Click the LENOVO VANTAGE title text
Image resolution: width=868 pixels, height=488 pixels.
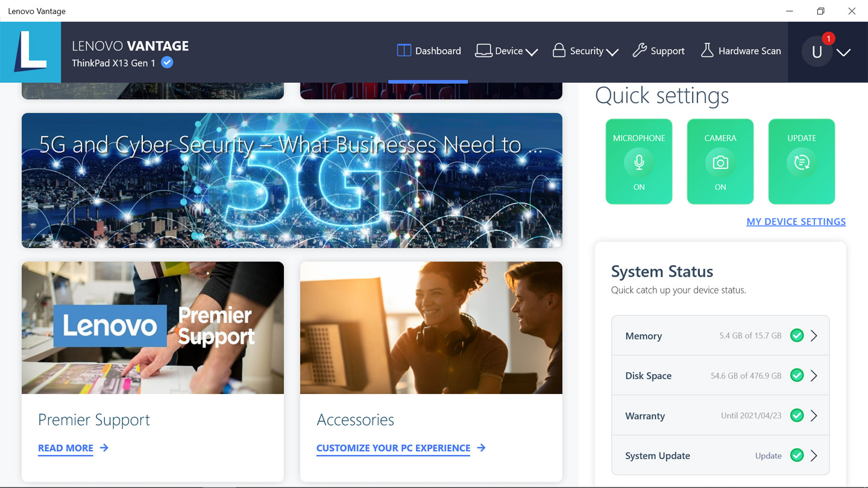click(130, 46)
